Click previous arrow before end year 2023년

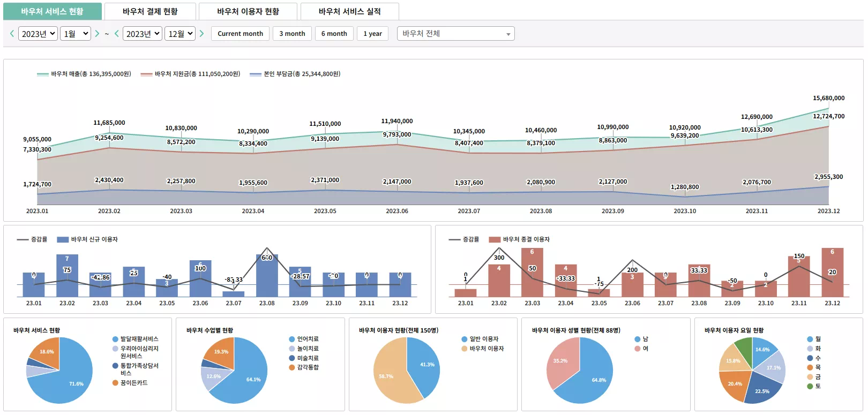tap(116, 33)
